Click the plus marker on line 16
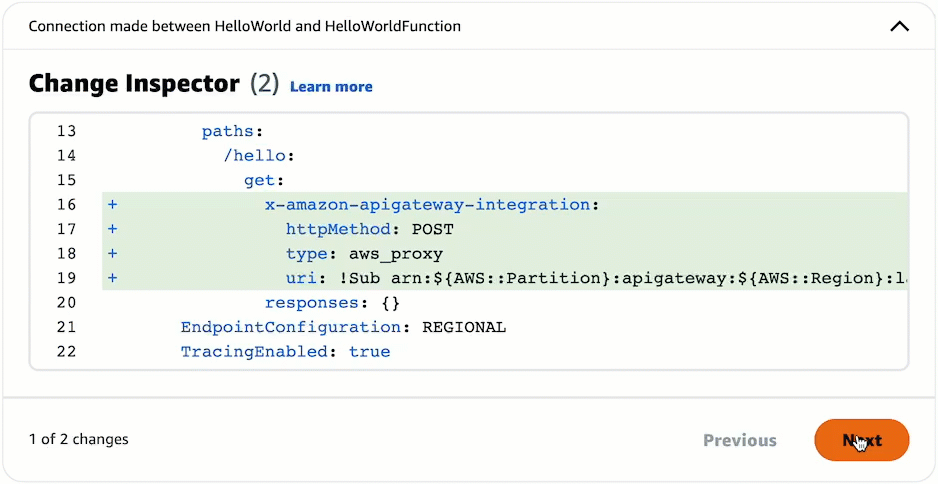Viewport: 938px width, 484px height. tap(113, 205)
